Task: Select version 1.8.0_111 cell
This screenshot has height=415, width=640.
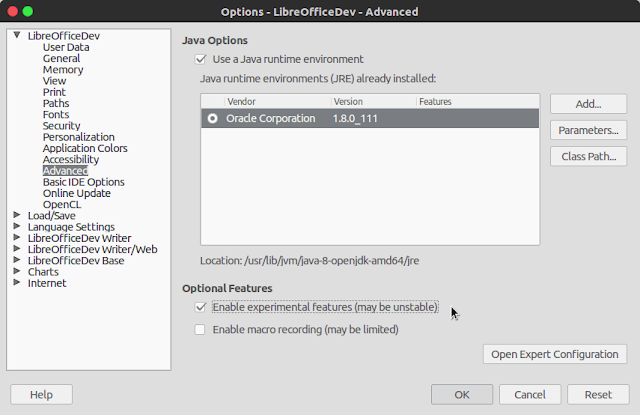Action: (355, 118)
